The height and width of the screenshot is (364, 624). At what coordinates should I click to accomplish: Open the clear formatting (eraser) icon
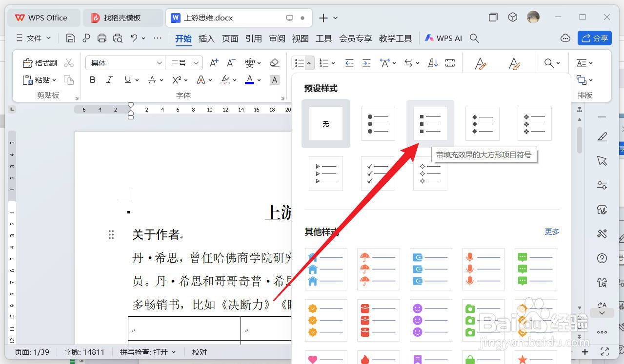pos(274,62)
